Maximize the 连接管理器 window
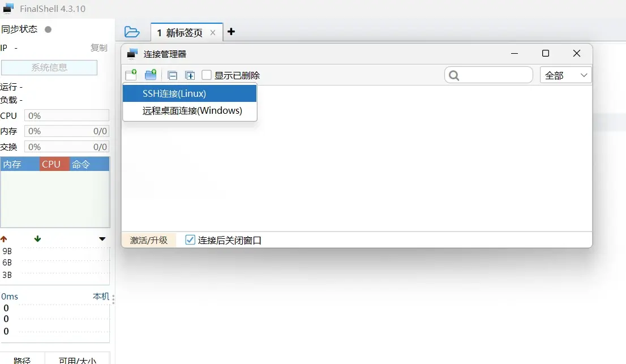This screenshot has width=626, height=364. [546, 53]
